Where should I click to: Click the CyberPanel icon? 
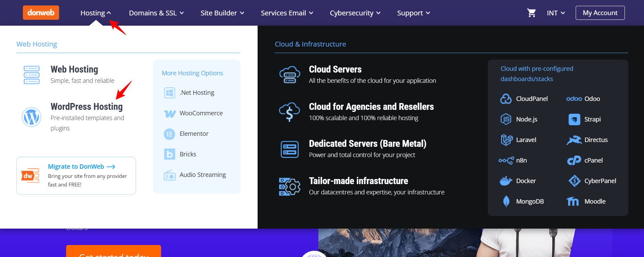click(x=574, y=181)
